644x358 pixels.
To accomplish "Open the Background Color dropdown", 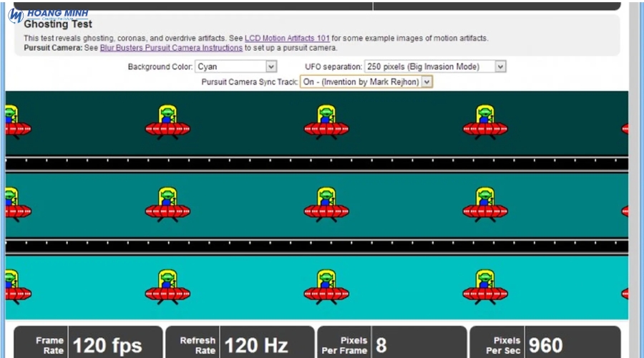I will pyautogui.click(x=235, y=67).
